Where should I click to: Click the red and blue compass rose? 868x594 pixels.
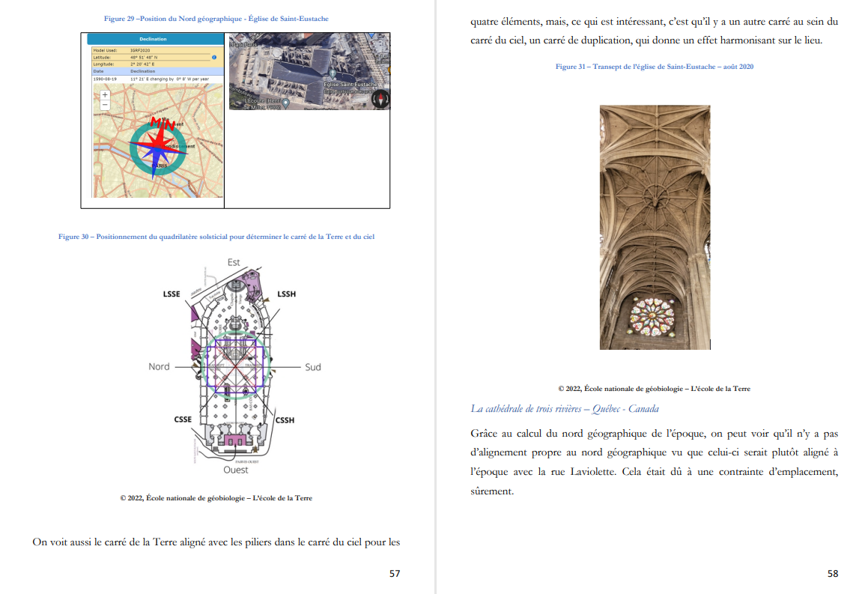click(158, 148)
